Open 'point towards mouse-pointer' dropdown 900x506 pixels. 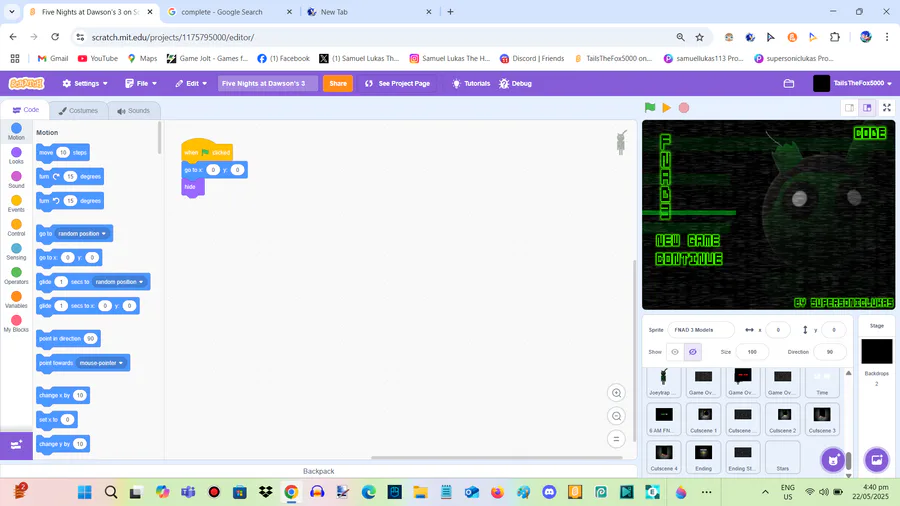point(101,363)
